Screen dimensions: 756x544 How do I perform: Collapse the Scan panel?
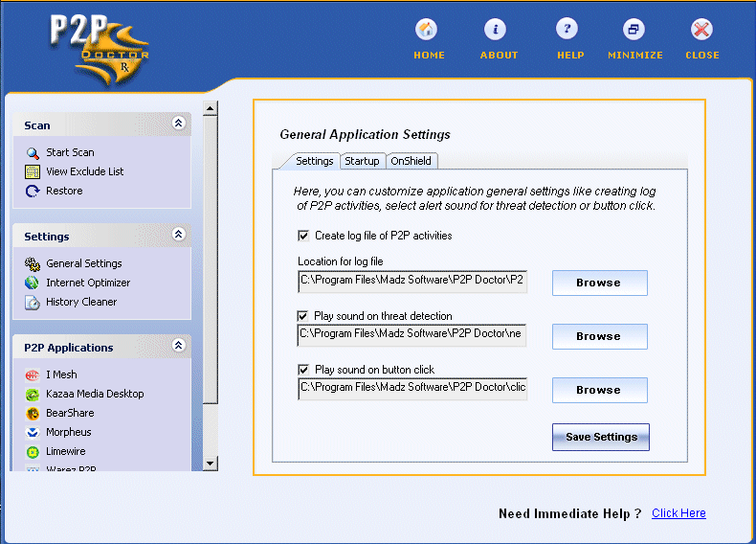178,124
